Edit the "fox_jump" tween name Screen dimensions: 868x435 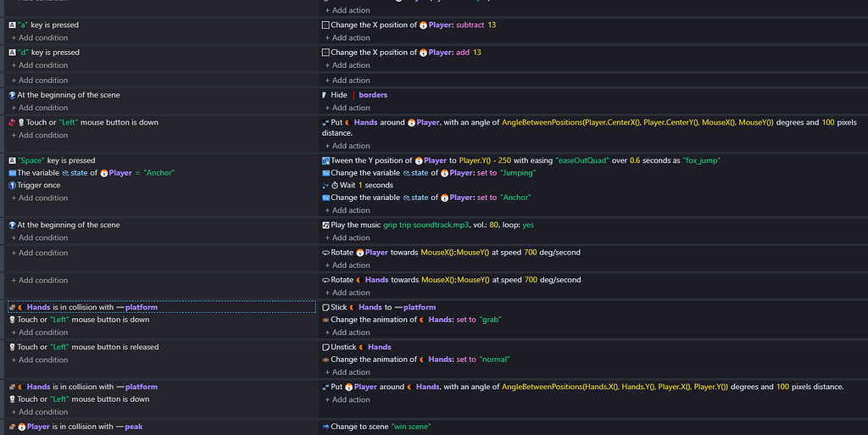tap(702, 160)
